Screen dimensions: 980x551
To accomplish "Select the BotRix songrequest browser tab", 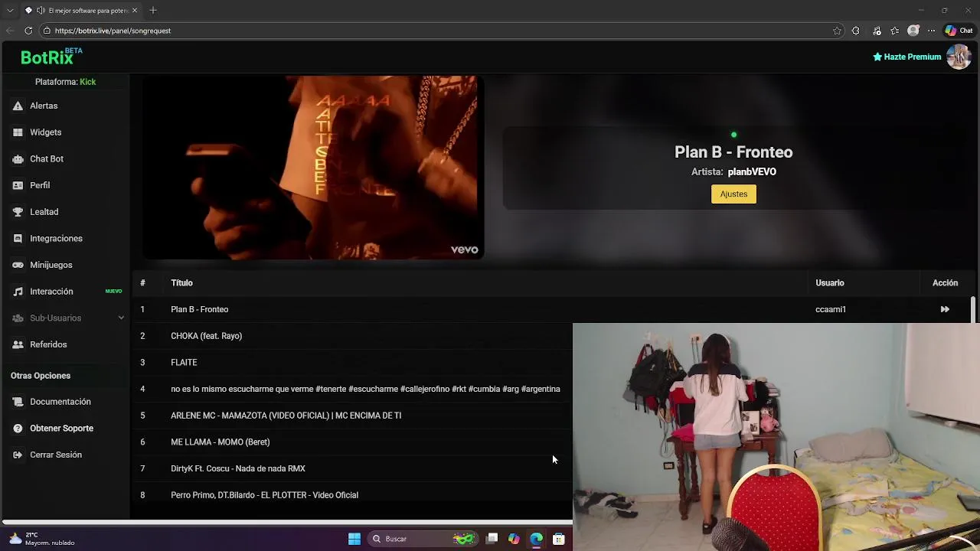I will pyautogui.click(x=81, y=11).
